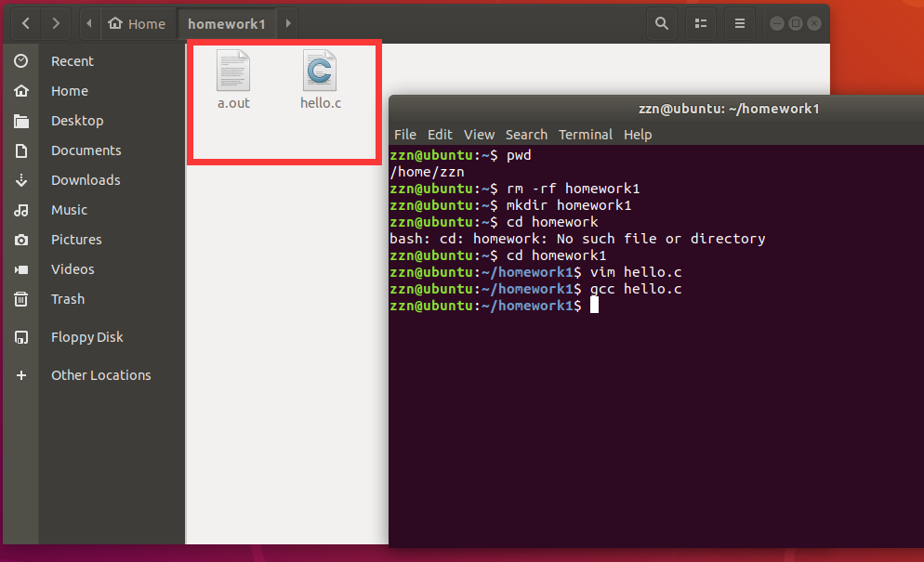
Task: Open the View menu in Terminal
Action: click(x=479, y=135)
